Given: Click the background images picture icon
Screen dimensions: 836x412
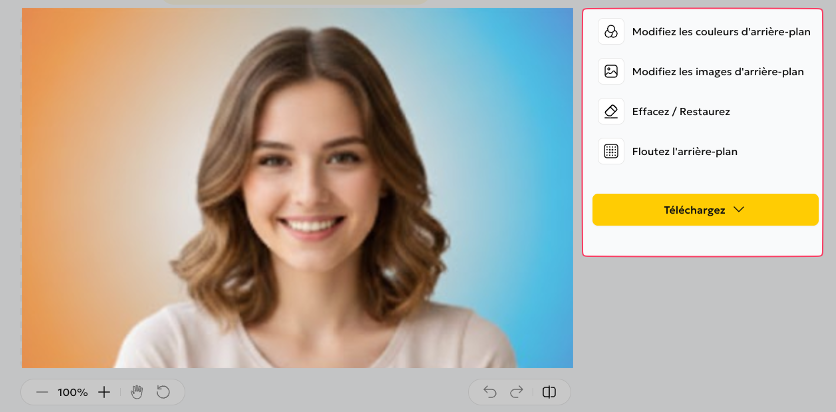Looking at the screenshot, I should point(611,72).
